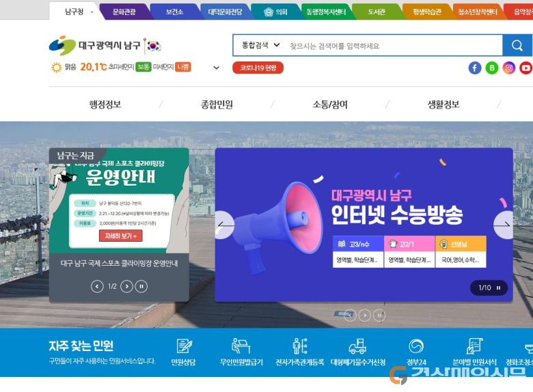The height and width of the screenshot is (392, 533).
Task: Pause the background image rotation
Action: point(379,316)
